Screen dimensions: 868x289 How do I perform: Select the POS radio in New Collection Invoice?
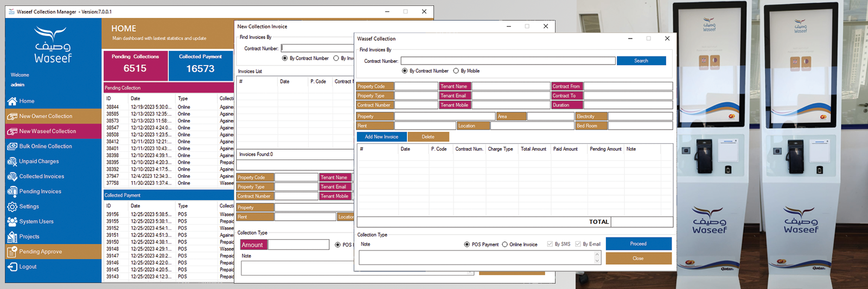click(338, 245)
